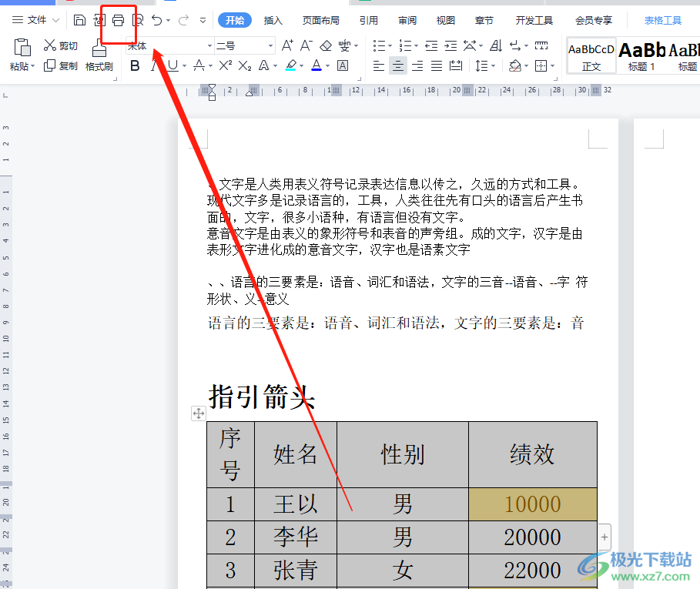The height and width of the screenshot is (589, 700).
Task: Apply the 标题 1 style
Action: [x=641, y=56]
